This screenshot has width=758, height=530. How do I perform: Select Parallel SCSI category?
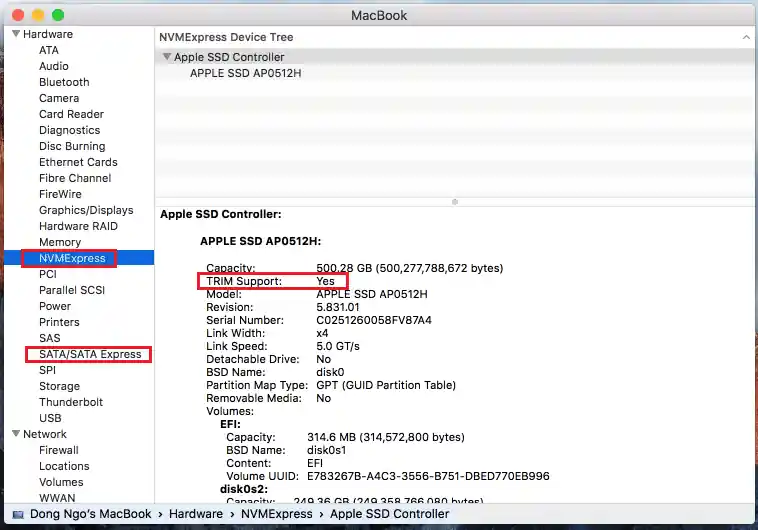(x=72, y=290)
